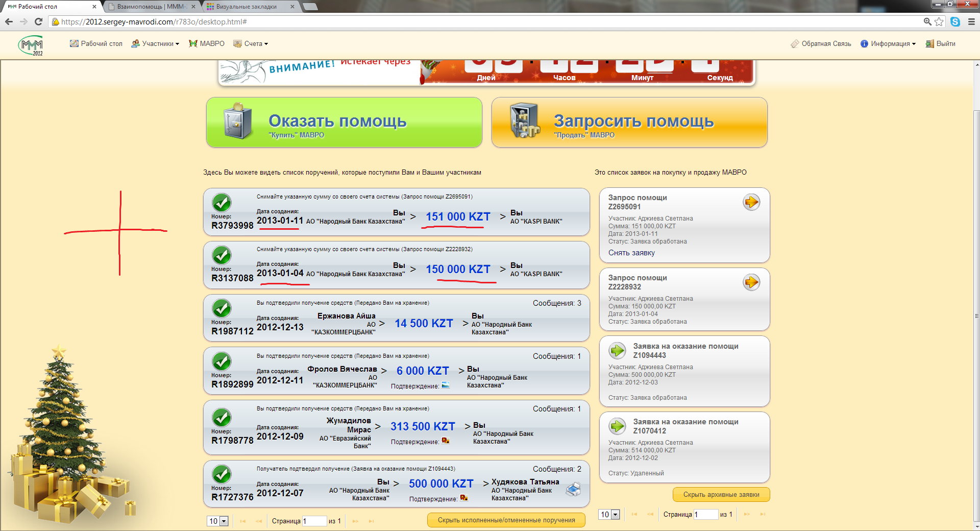Image resolution: width=980 pixels, height=531 pixels.
Task: Click page number field under requests list
Action: [x=706, y=515]
